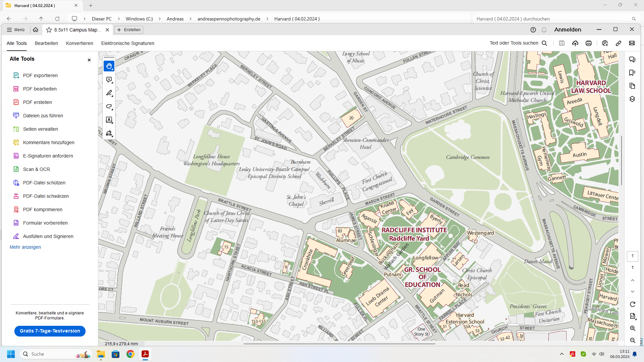Open the Menü hamburger menu

(x=16, y=30)
